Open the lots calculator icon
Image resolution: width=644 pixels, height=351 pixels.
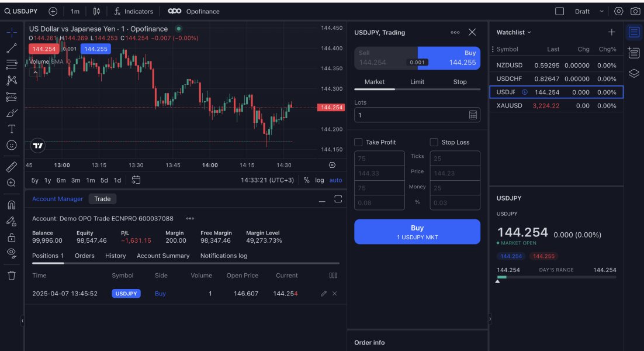click(x=473, y=115)
